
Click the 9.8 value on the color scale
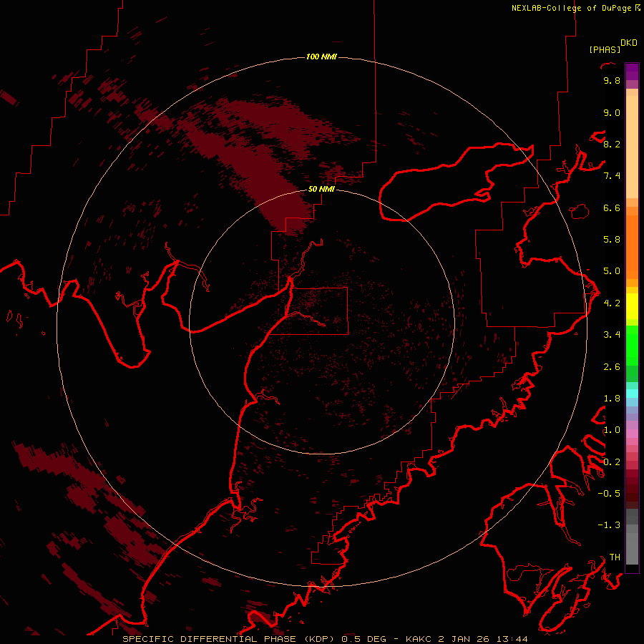pyautogui.click(x=612, y=80)
